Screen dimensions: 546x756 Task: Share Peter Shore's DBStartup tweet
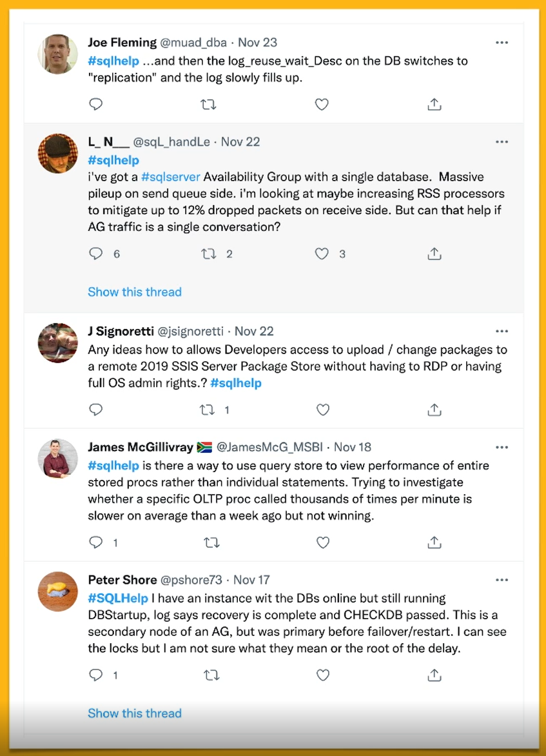(x=434, y=675)
